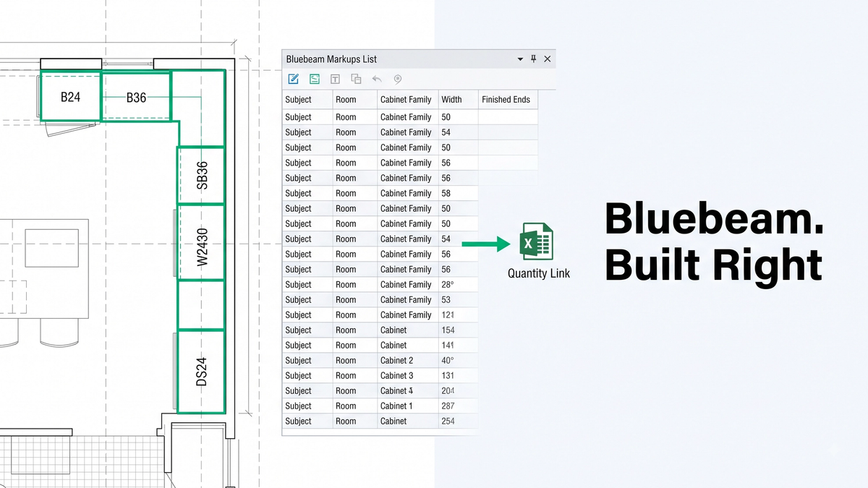Select the DS24 cabinet markup on plan
This screenshot has height=488, width=868.
tap(201, 372)
